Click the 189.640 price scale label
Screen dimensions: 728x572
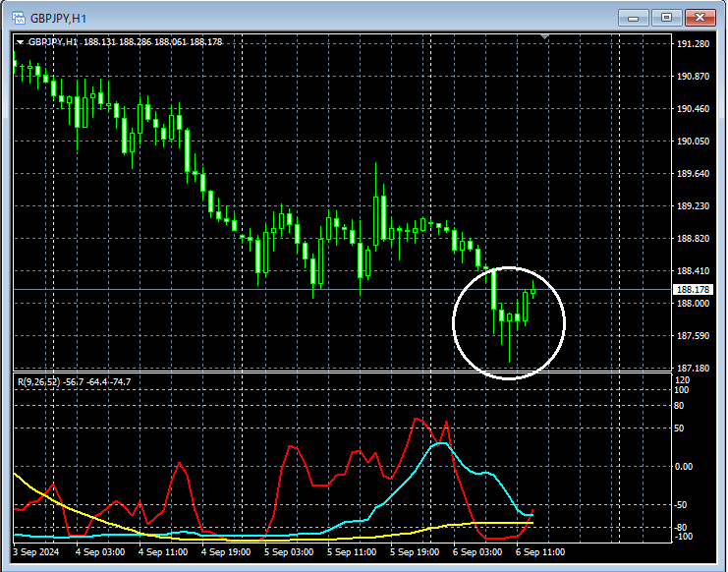693,174
